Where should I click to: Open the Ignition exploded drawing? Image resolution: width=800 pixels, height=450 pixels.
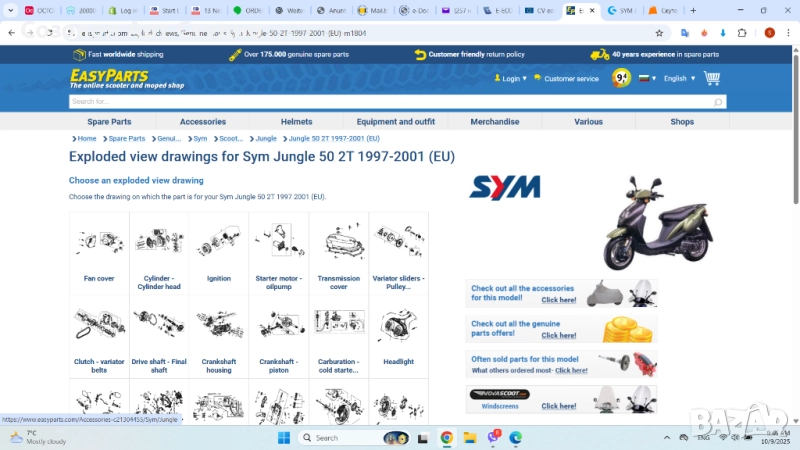(x=219, y=253)
